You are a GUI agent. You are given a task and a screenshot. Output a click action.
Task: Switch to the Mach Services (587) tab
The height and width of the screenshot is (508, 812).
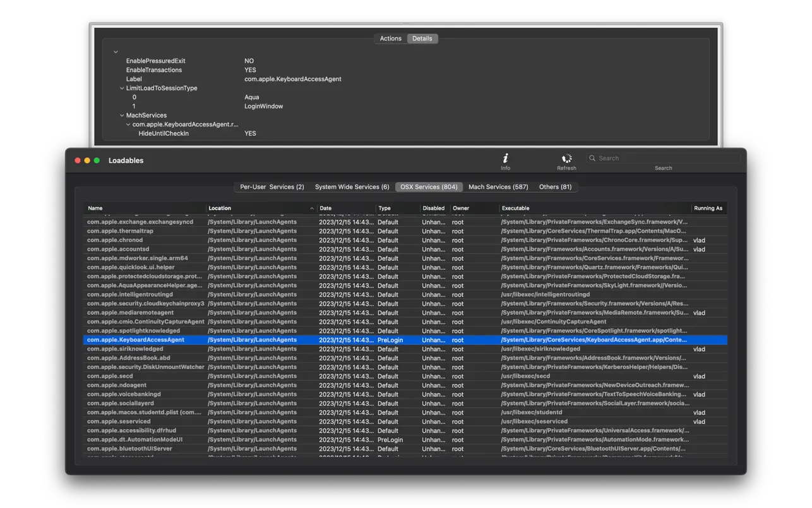point(498,186)
